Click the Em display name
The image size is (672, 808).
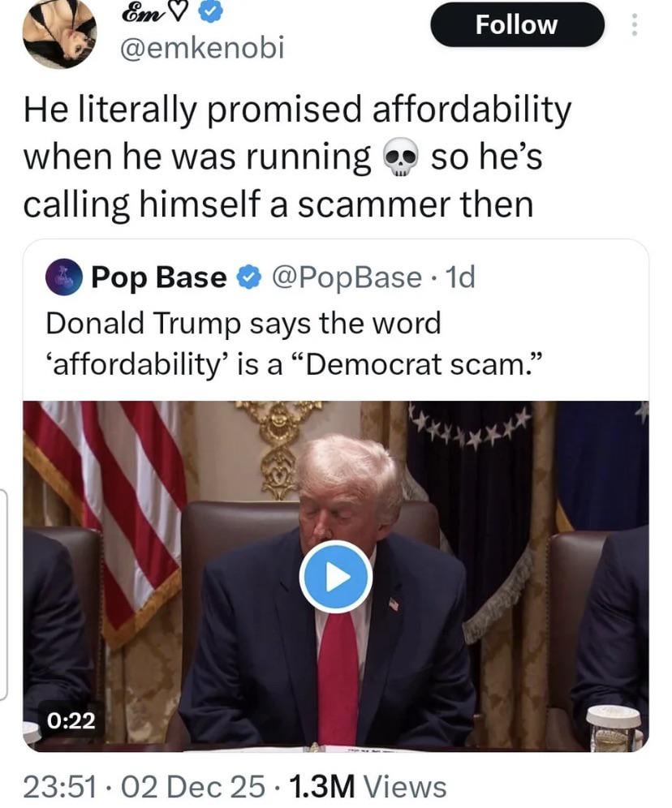138,13
